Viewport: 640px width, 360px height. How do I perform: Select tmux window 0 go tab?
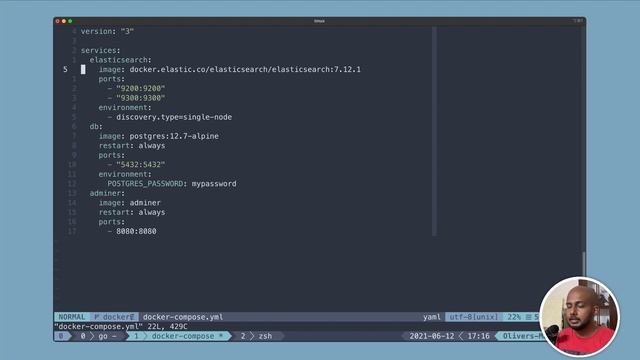98,336
